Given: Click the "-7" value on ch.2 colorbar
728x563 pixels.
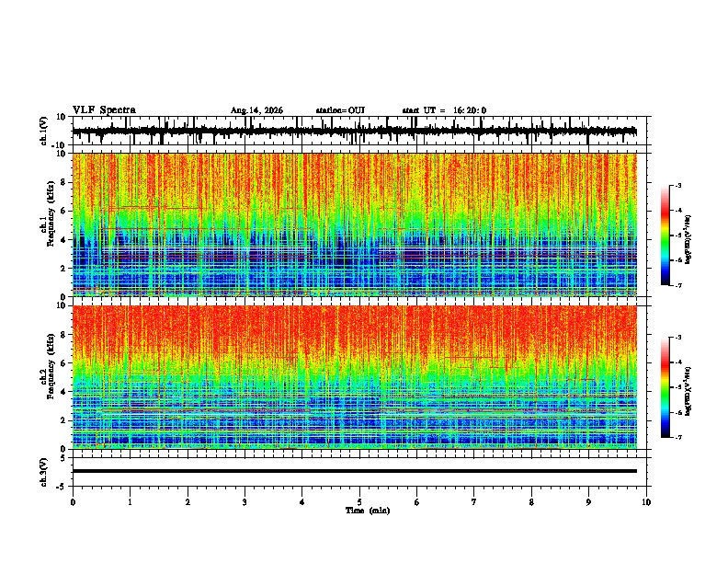Looking at the screenshot, I should tap(677, 438).
